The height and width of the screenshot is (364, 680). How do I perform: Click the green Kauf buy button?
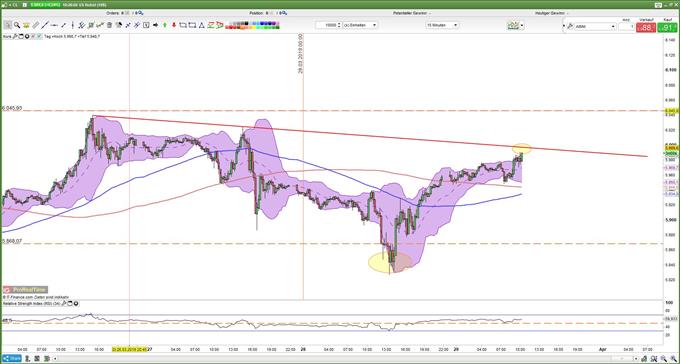tap(667, 28)
